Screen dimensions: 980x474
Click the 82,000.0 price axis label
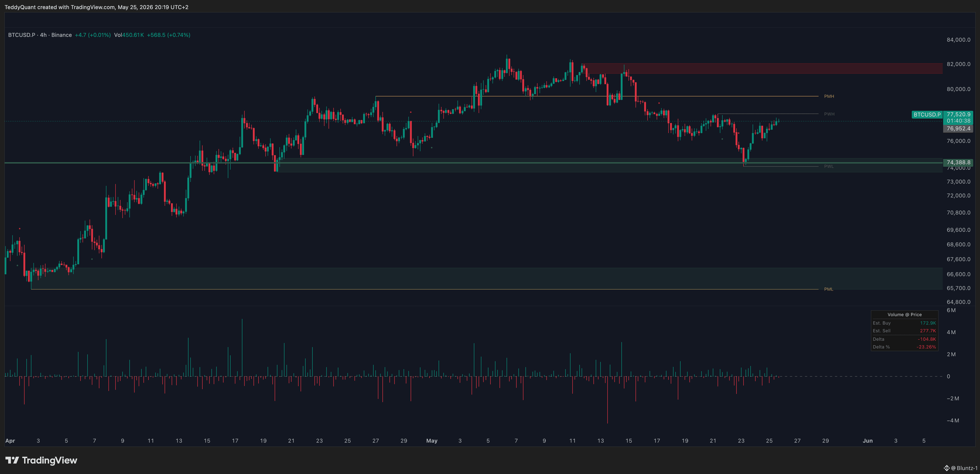(x=958, y=64)
